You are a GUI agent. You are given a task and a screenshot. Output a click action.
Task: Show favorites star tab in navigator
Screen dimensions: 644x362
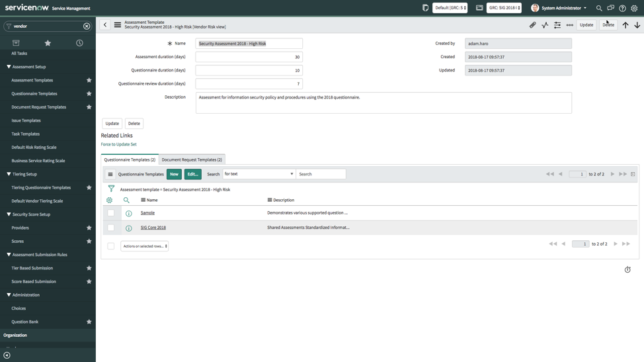pos(48,43)
